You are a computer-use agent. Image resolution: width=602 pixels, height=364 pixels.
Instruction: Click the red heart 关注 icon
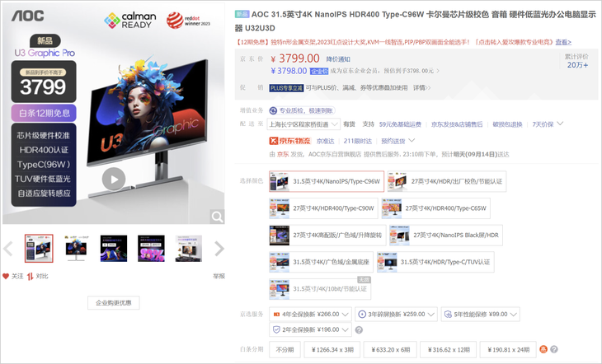click(x=6, y=276)
